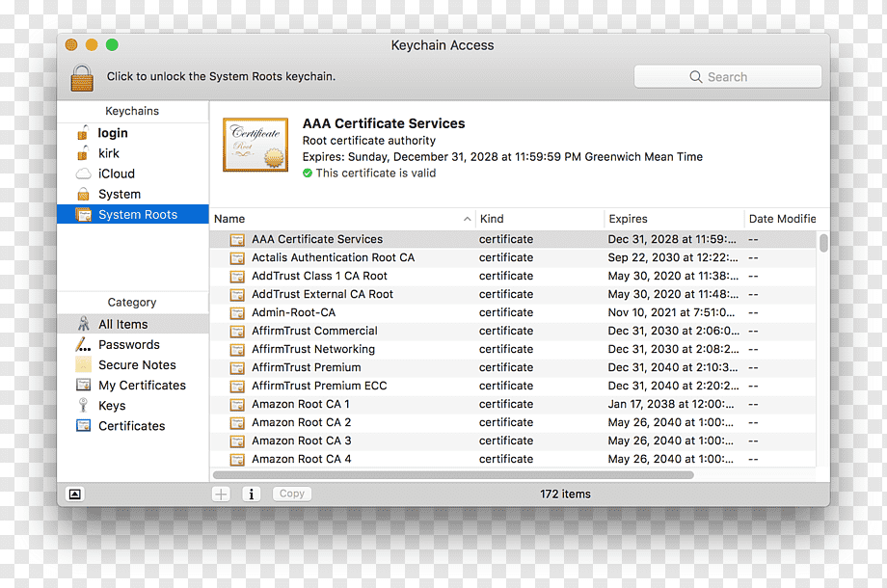Image resolution: width=887 pixels, height=588 pixels.
Task: Click the horizontal scrollbar under the list
Action: click(453, 475)
